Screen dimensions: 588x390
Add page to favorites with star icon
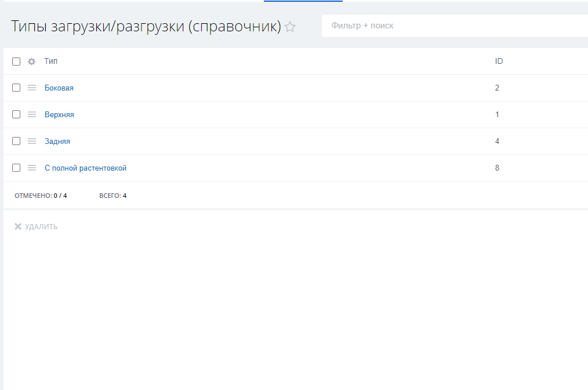290,27
